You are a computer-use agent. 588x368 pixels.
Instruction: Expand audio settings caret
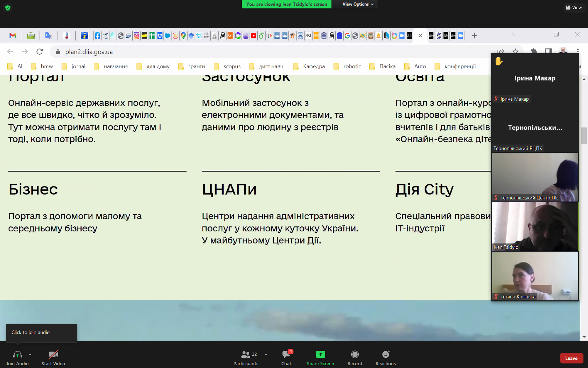point(30,354)
